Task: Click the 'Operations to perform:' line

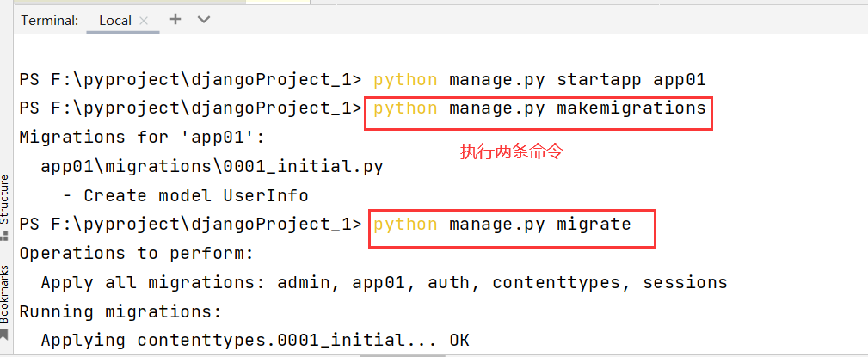Action: pyautogui.click(x=136, y=254)
